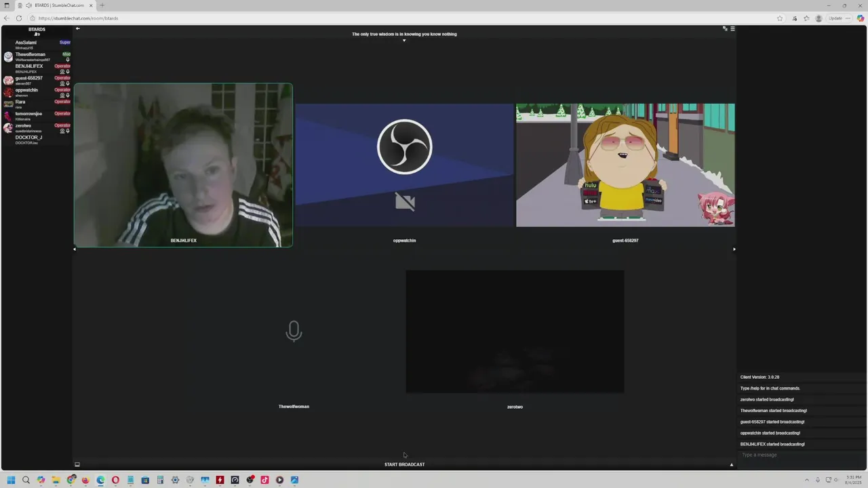Viewport: 868px width, 488px height.
Task: Open the browser profile avatar
Action: click(819, 18)
